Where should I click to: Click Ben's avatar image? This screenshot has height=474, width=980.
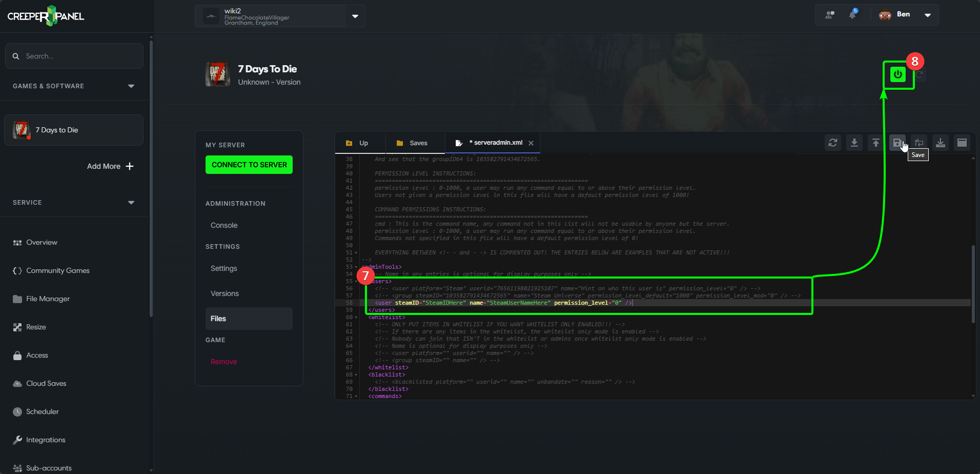point(885,14)
